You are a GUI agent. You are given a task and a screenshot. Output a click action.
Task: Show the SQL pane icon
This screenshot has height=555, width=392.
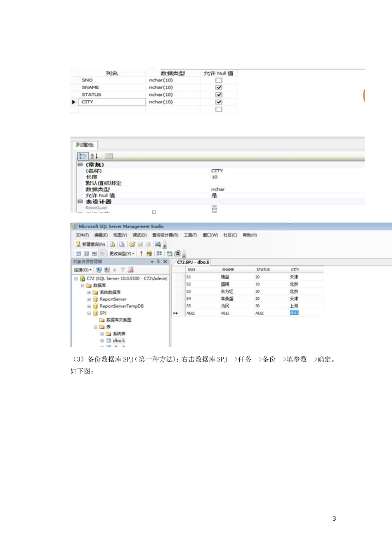tap(94, 253)
